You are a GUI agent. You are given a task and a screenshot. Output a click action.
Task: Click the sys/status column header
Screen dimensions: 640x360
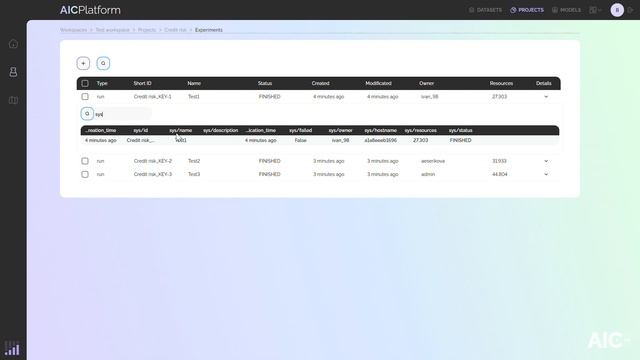(460, 130)
